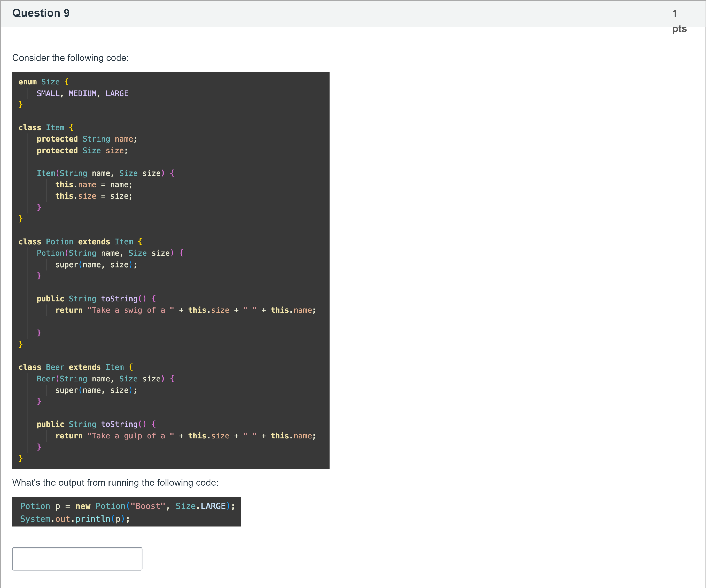Click the 'protected Size size;' line

pyautogui.click(x=82, y=151)
